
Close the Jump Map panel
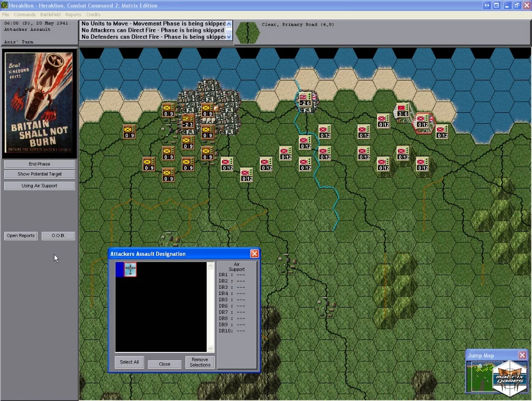coord(522,355)
